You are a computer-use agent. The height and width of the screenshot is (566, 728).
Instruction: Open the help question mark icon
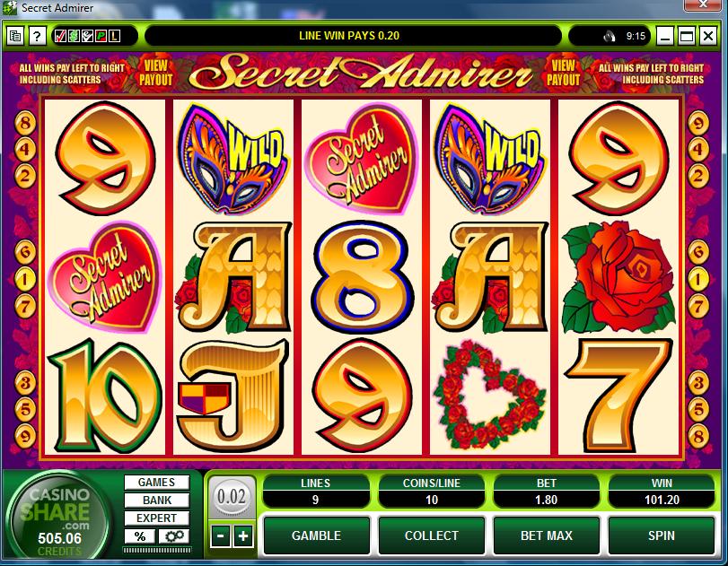click(37, 36)
